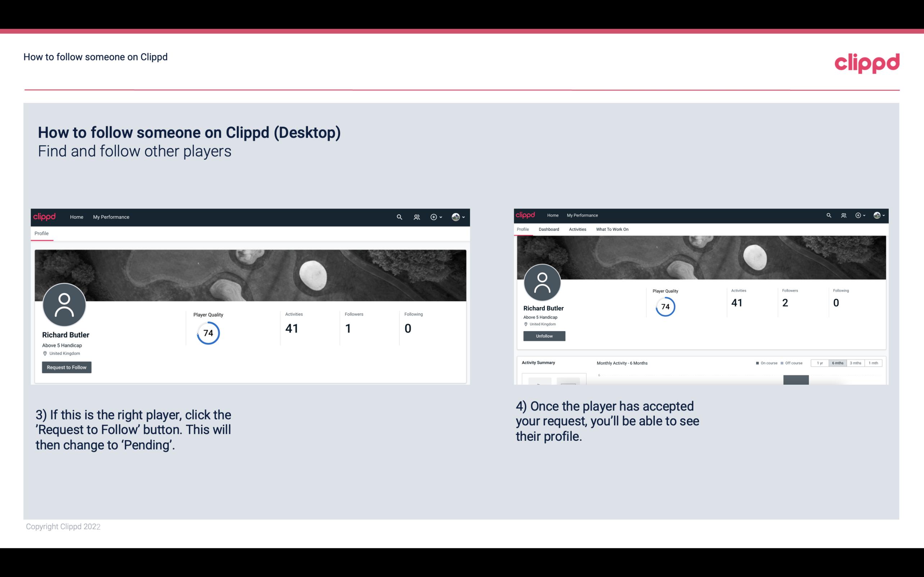924x577 pixels.
Task: Select the 'Profile' tab on the left screenshot
Action: click(41, 233)
